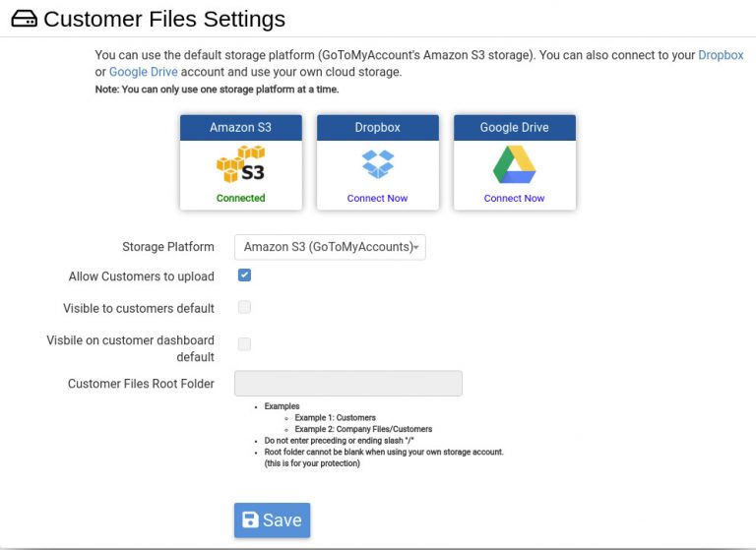Click the Amazon S3 boxes logo
This screenshot has width=756, height=550.
coord(240,164)
